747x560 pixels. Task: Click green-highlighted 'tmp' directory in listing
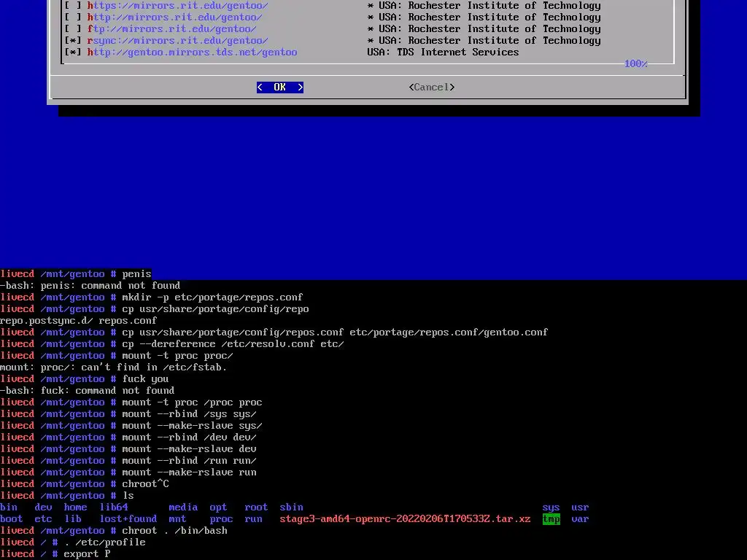(x=551, y=519)
